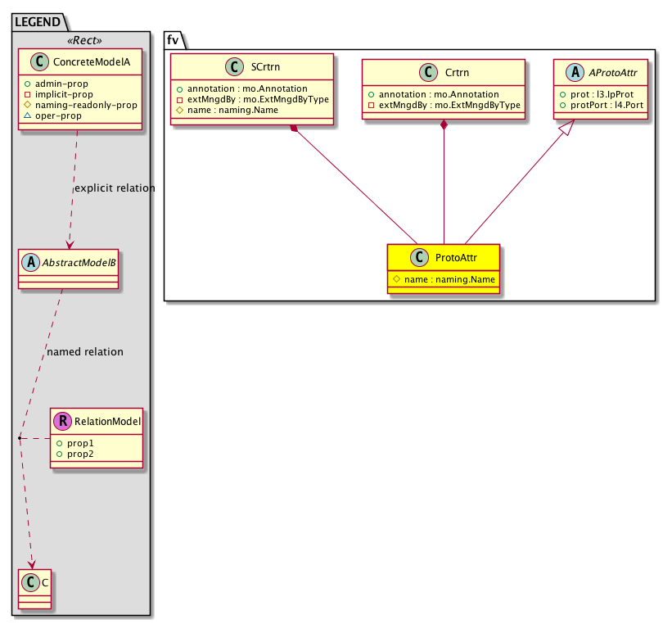The image size is (672, 624).
Task: Select the pink R icon of RelationModel
Action: 63,421
